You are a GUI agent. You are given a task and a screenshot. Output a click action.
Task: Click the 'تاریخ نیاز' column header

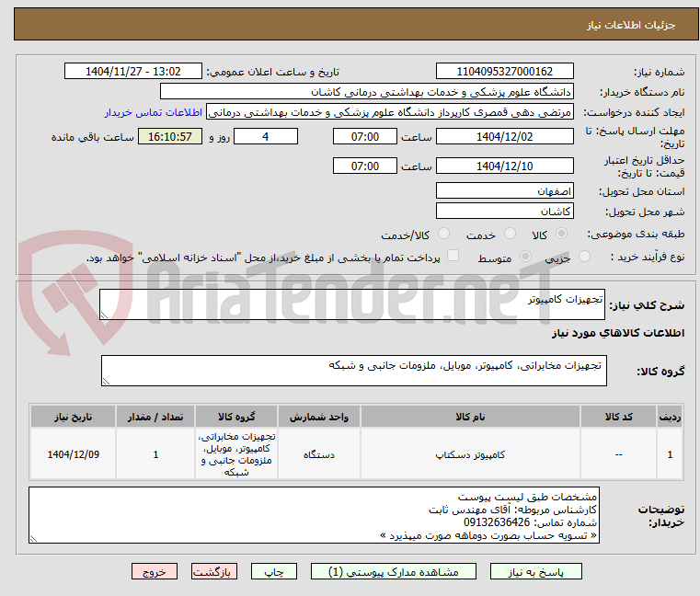pos(74,417)
